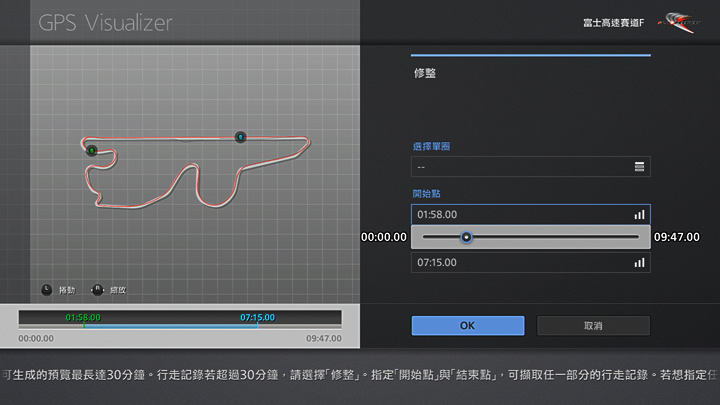Select the 07:15.00 end point field
This screenshot has height=405, width=720.
[x=520, y=262]
